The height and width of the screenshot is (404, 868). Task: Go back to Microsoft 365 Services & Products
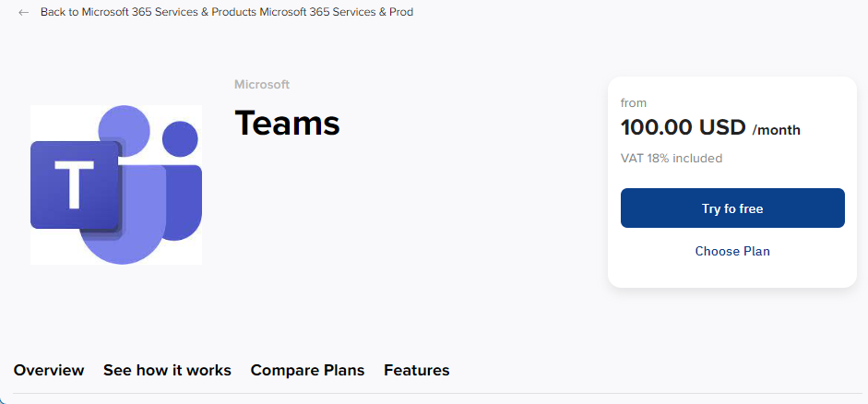click(x=149, y=12)
